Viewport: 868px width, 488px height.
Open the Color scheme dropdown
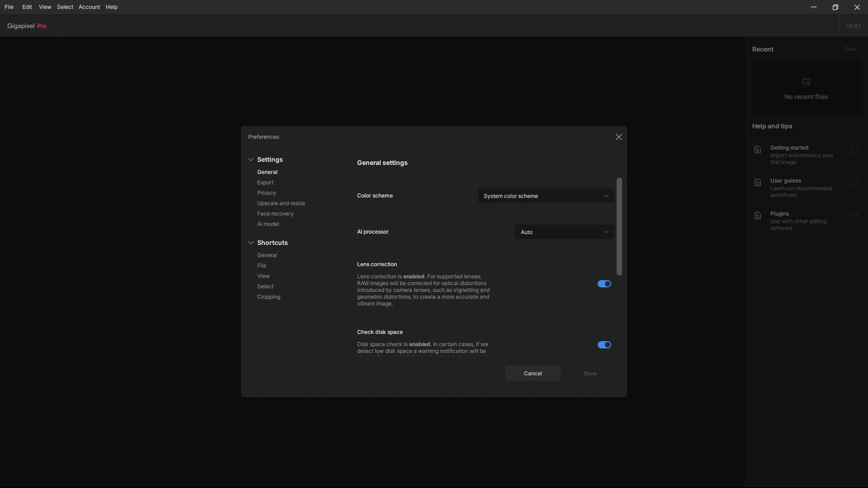point(546,196)
